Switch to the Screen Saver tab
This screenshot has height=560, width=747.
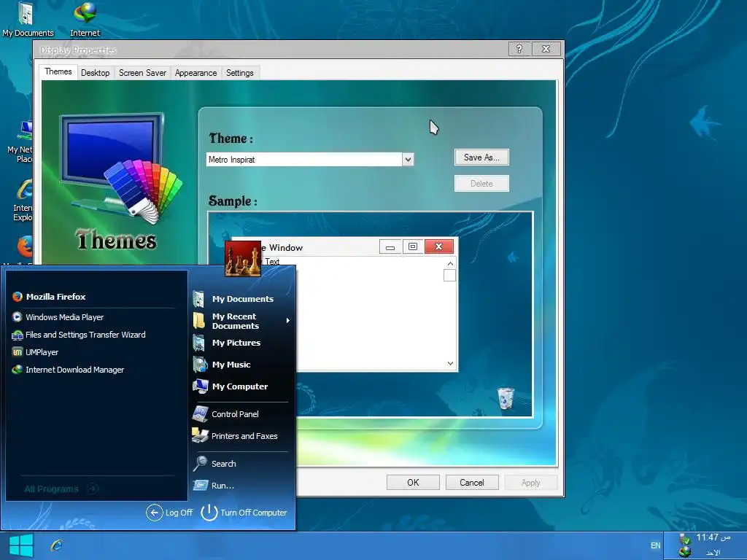[142, 73]
